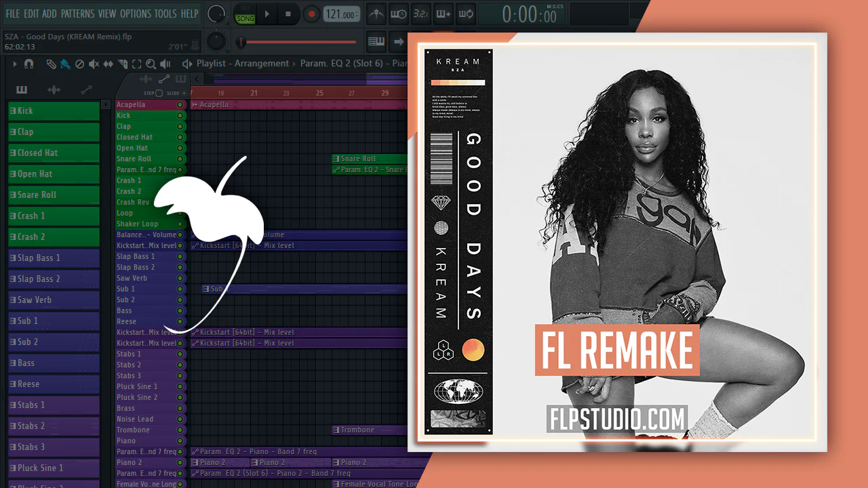Click the typing keyboard to piano icon

coord(376,41)
